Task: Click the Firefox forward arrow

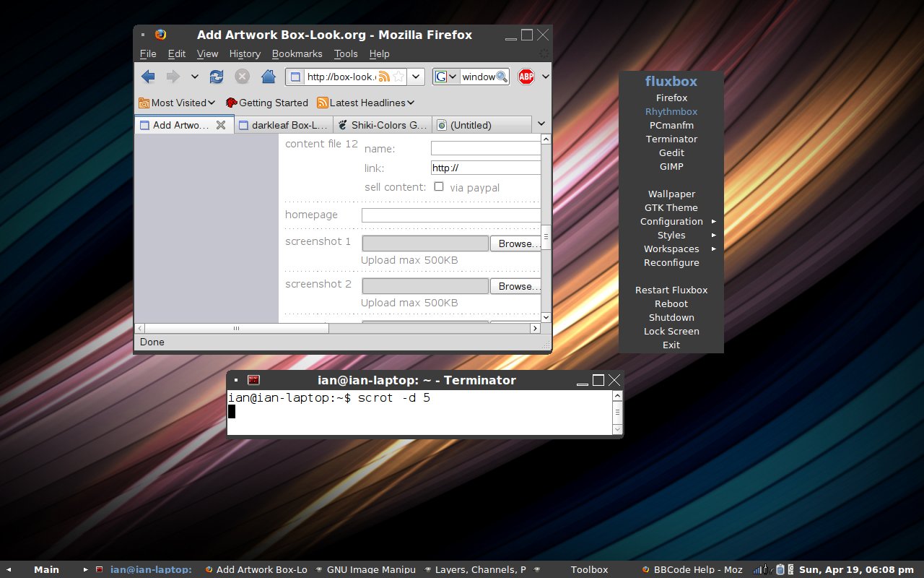Action: 173,77
